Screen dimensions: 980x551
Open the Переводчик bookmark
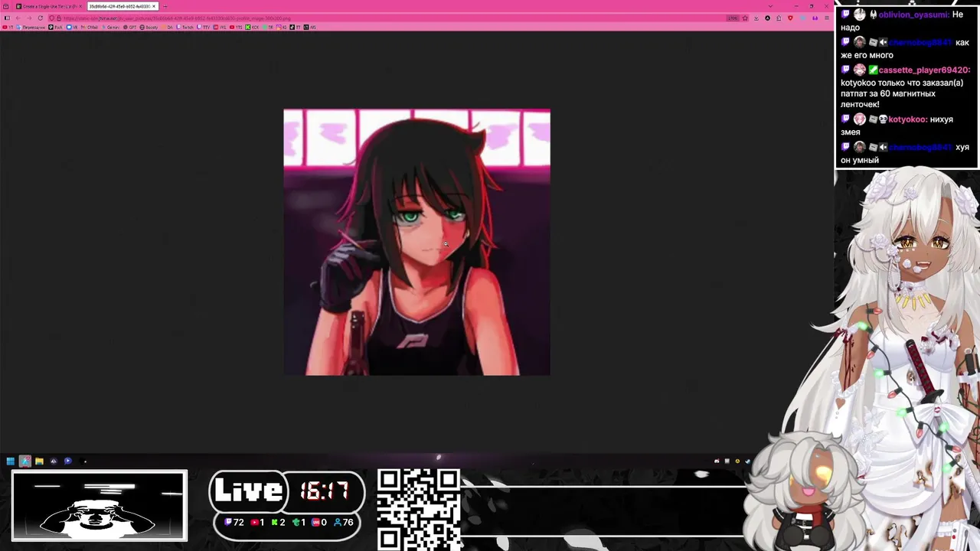(31, 27)
